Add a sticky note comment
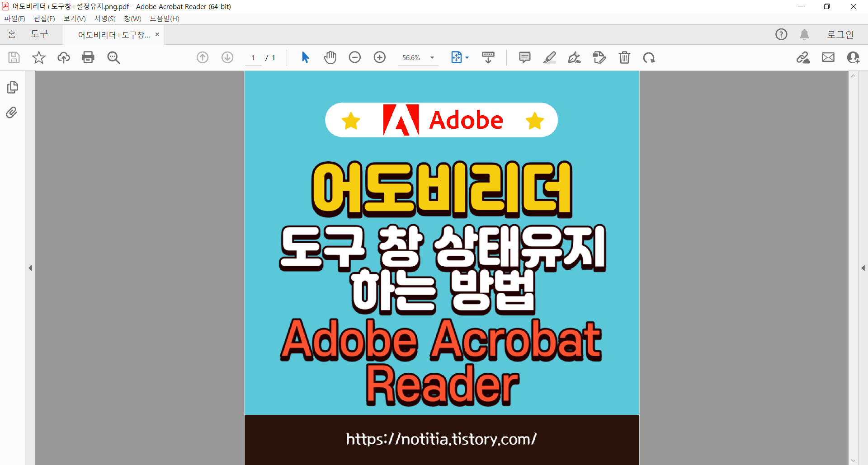Viewport: 868px width, 465px height. [525, 57]
